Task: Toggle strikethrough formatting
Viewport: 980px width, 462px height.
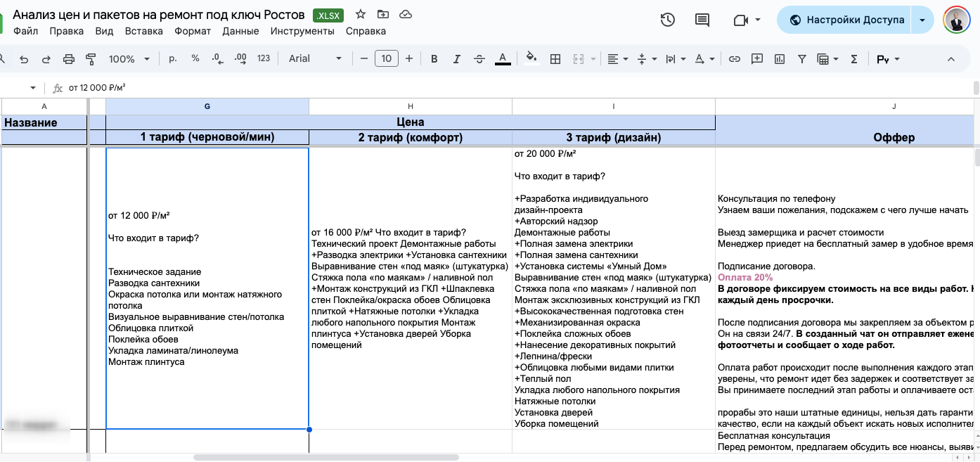Action: 479,59
